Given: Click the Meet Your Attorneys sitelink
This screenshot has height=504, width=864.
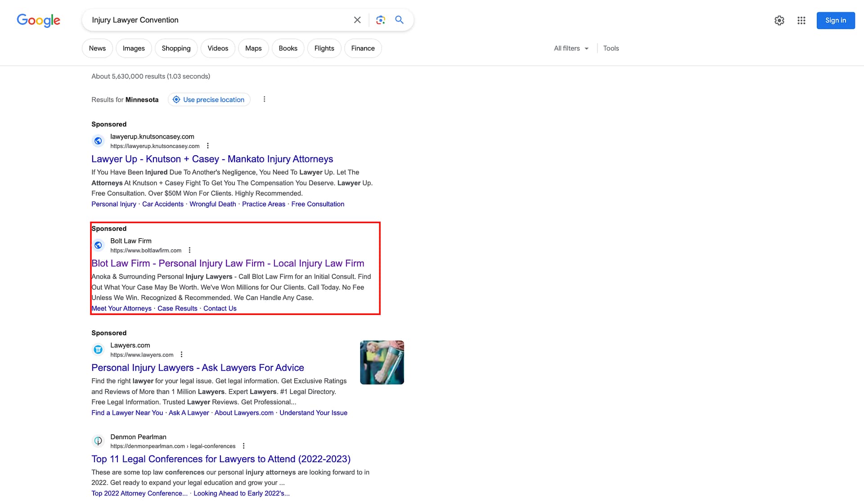Looking at the screenshot, I should (x=121, y=308).
